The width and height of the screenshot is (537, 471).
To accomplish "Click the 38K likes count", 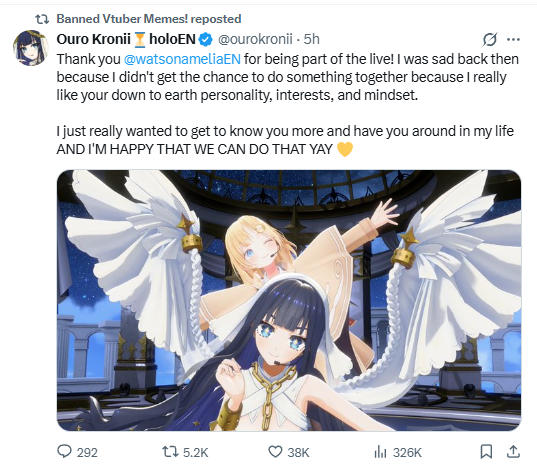I will pos(298,453).
